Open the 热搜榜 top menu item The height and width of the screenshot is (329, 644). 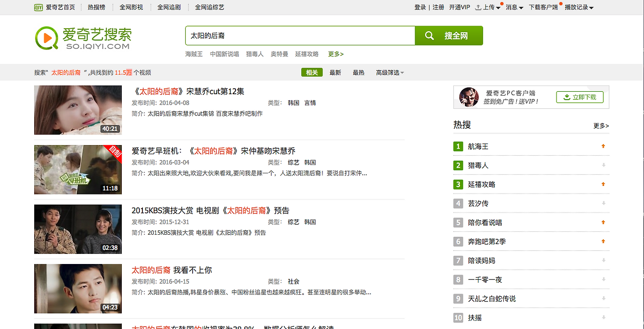click(97, 8)
